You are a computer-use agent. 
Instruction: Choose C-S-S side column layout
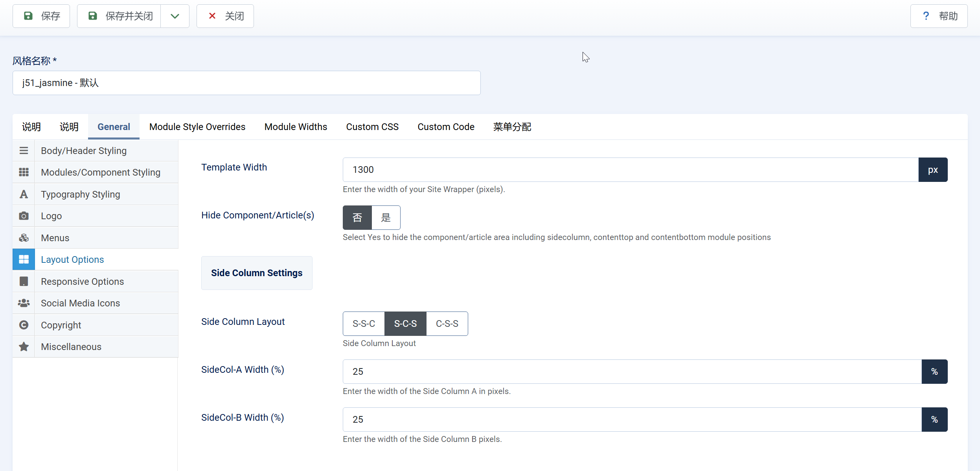click(447, 324)
